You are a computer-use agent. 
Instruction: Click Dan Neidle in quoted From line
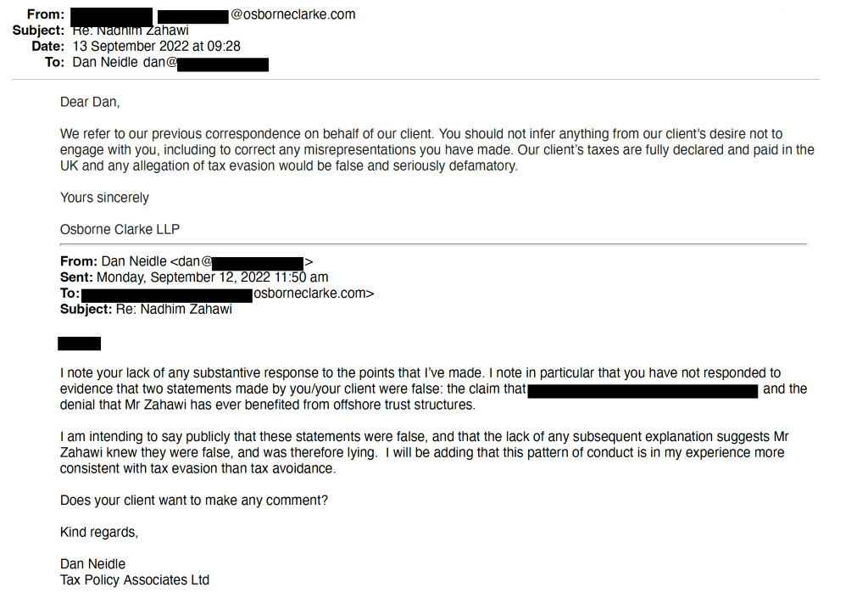134,261
